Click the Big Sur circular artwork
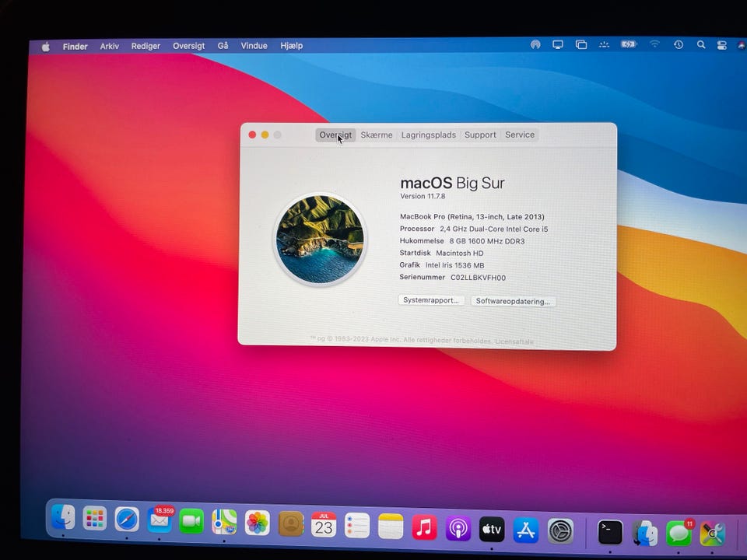This screenshot has height=560, width=747. point(320,239)
